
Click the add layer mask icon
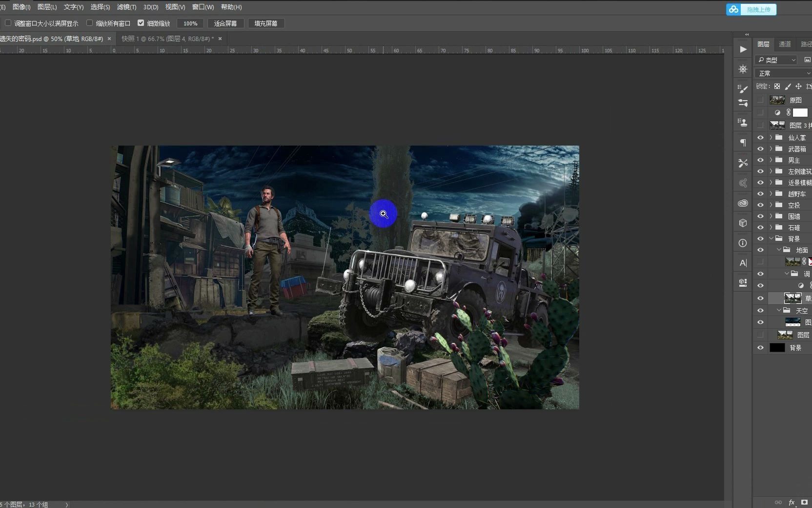(804, 502)
